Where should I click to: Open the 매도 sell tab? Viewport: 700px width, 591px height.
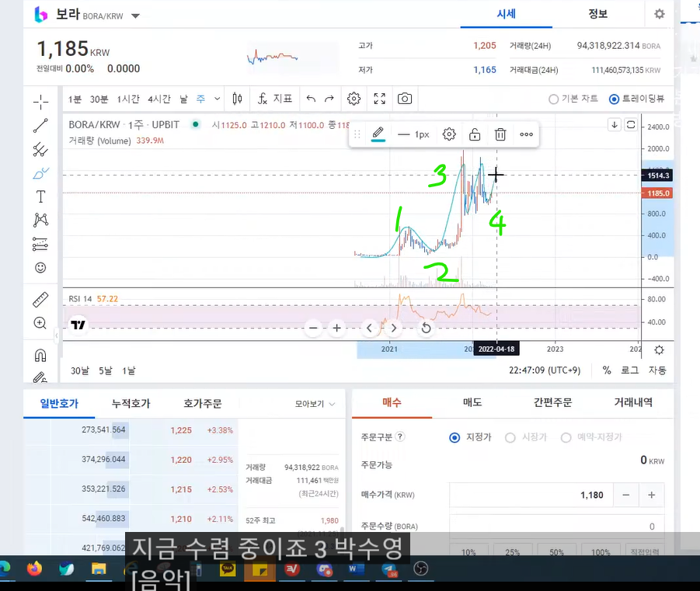click(472, 402)
